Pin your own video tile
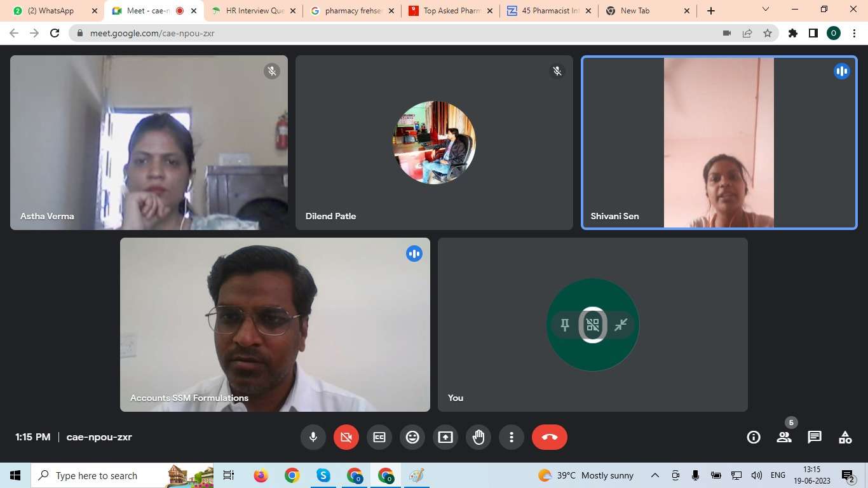 pyautogui.click(x=564, y=325)
